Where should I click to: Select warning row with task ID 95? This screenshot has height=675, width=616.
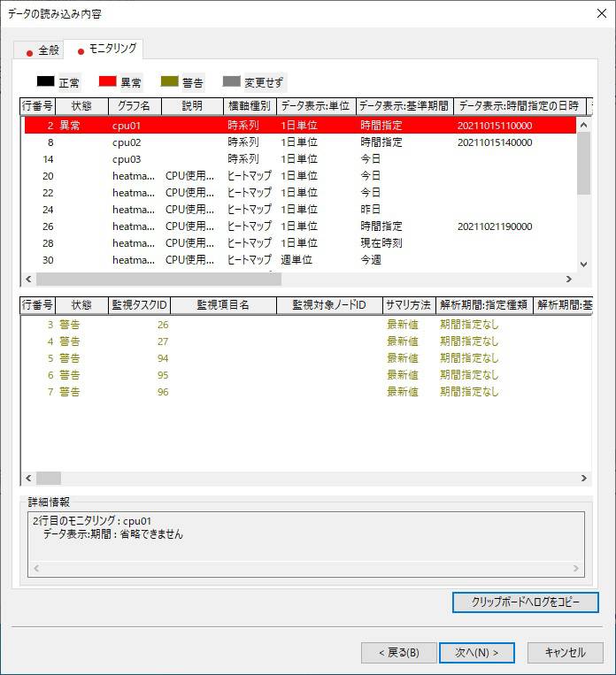click(306, 374)
